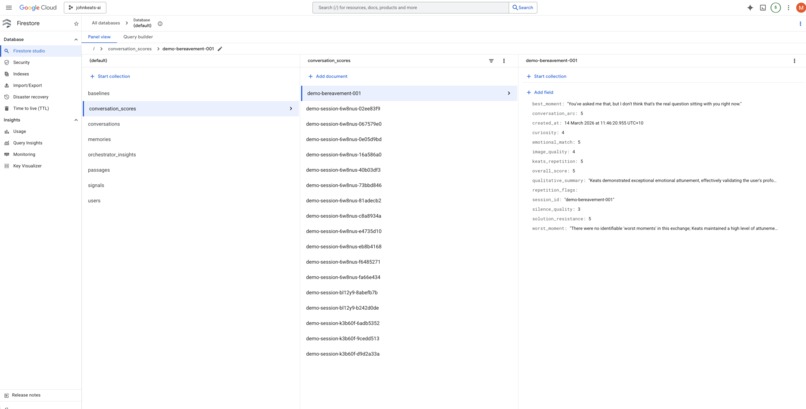Click the blue Search button
Screen dimensions: 806x409
click(523, 8)
